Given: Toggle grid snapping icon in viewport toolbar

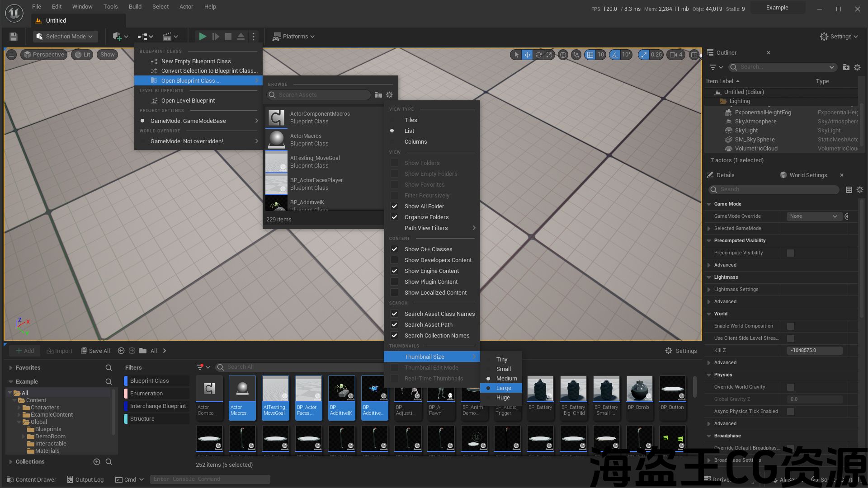Looking at the screenshot, I should pos(590,55).
